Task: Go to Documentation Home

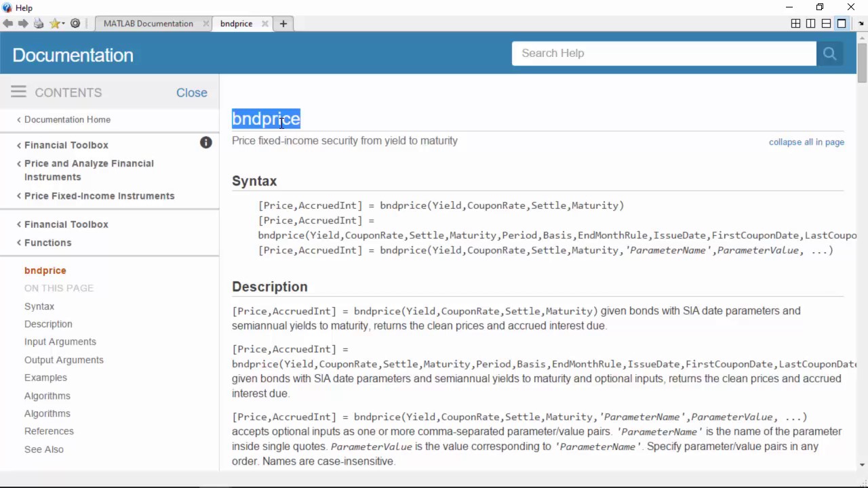Action: click(67, 119)
